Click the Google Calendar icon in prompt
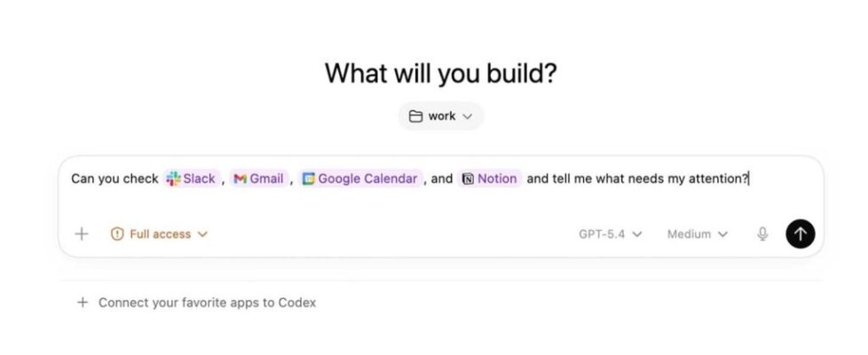The image size is (868, 355). click(309, 178)
